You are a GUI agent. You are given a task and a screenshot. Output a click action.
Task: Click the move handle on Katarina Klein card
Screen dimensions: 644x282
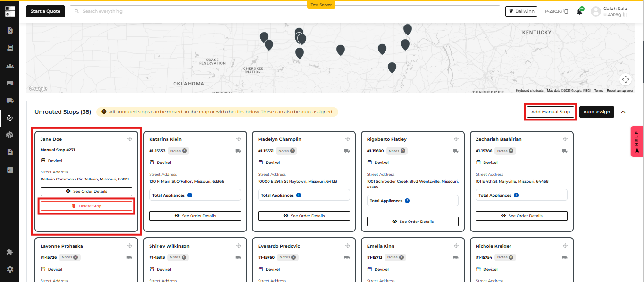(239, 139)
